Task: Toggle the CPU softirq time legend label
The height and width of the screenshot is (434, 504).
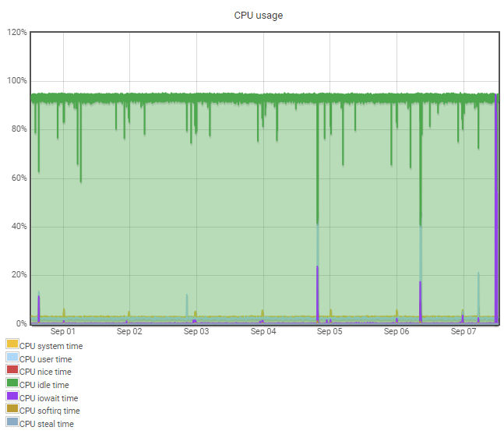Action: (50, 411)
